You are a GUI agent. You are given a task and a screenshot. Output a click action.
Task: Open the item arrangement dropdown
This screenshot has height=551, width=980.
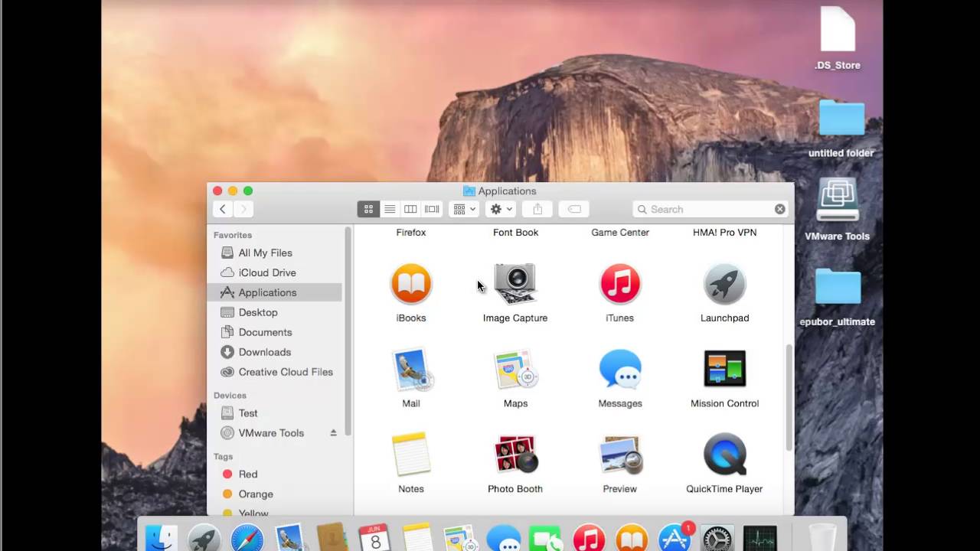click(464, 209)
